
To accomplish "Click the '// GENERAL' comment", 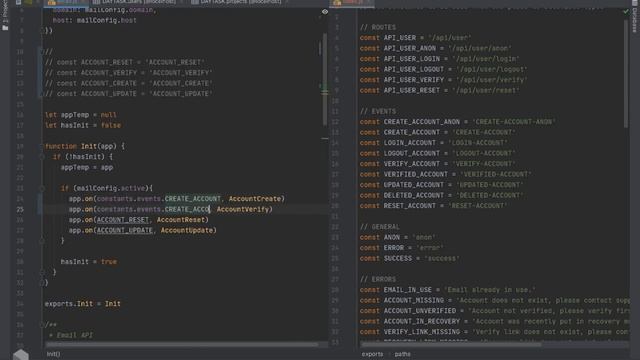I will point(380,227).
